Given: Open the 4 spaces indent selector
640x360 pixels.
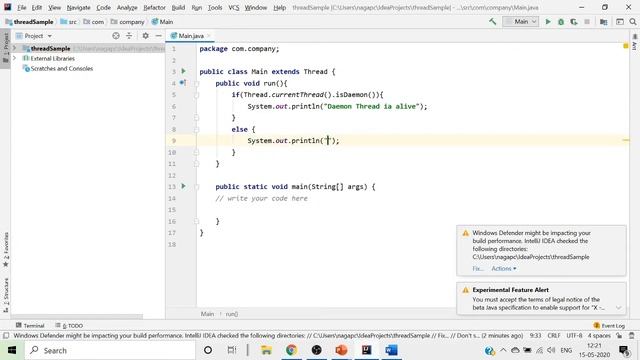Looking at the screenshot, I should tap(599, 336).
